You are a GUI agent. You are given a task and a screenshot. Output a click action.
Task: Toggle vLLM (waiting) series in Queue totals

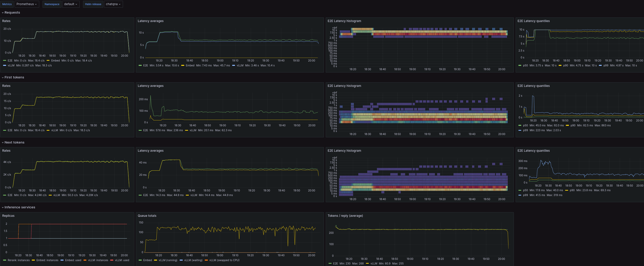pos(193,260)
